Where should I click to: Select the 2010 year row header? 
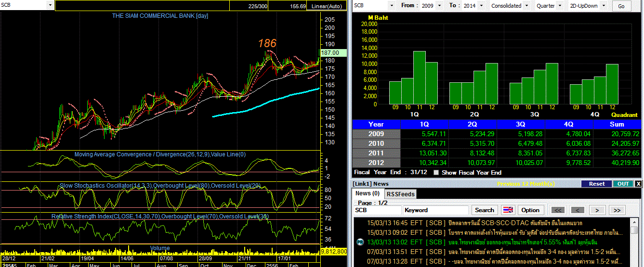click(376, 143)
